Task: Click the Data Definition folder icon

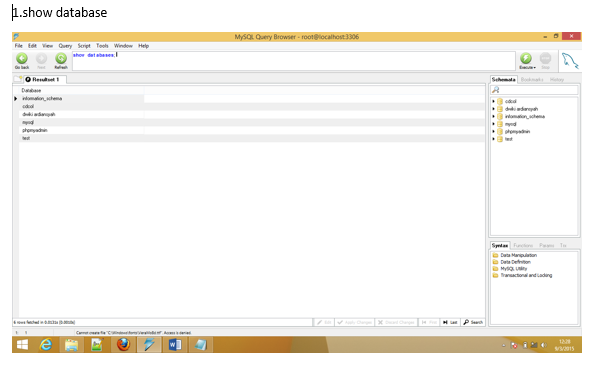Action: (x=495, y=262)
